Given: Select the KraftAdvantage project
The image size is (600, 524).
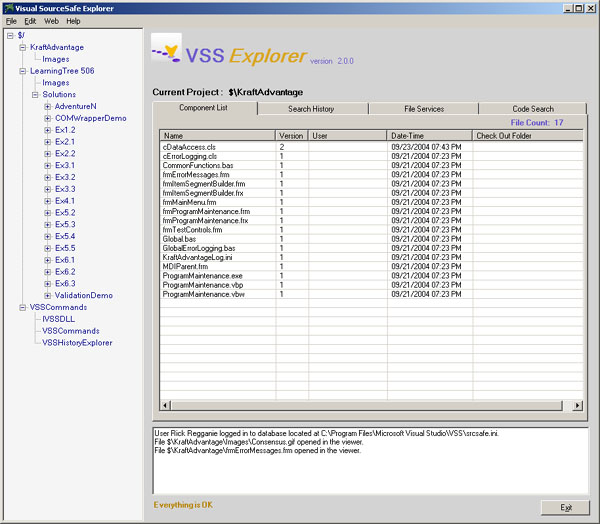Looking at the screenshot, I should [57, 47].
